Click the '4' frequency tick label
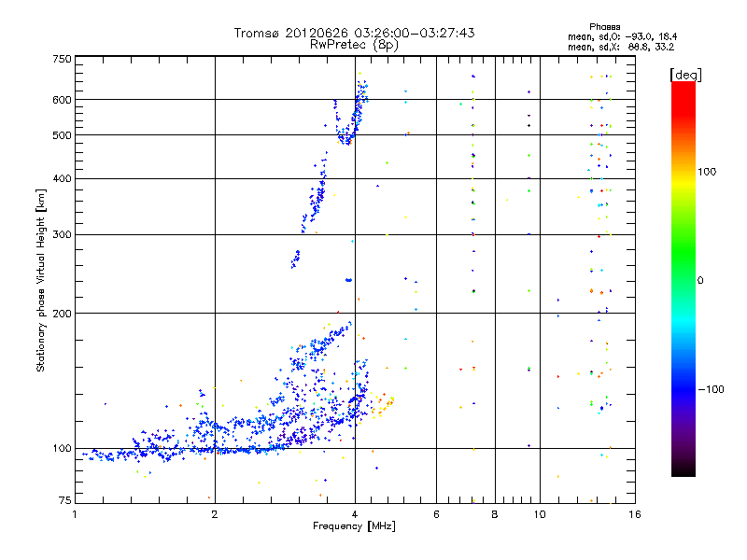The width and height of the screenshot is (747, 560). pyautogui.click(x=355, y=514)
